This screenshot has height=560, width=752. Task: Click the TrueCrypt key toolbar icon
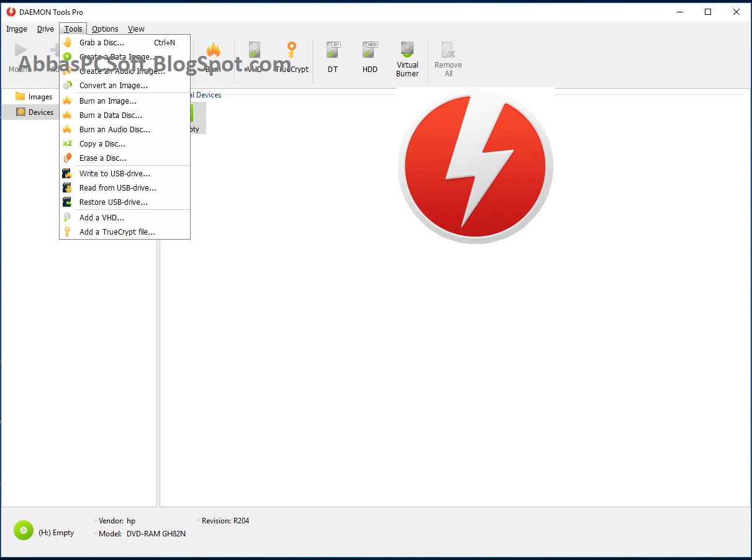[291, 50]
